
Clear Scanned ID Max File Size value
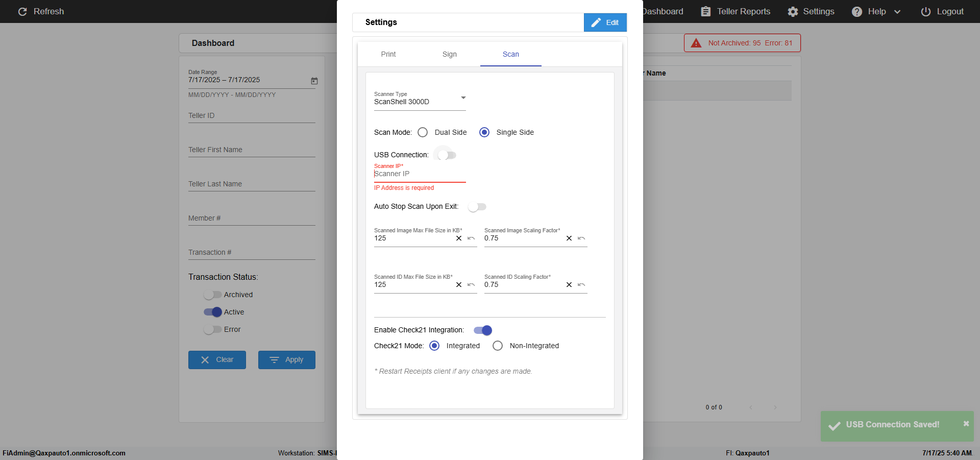coord(459,285)
